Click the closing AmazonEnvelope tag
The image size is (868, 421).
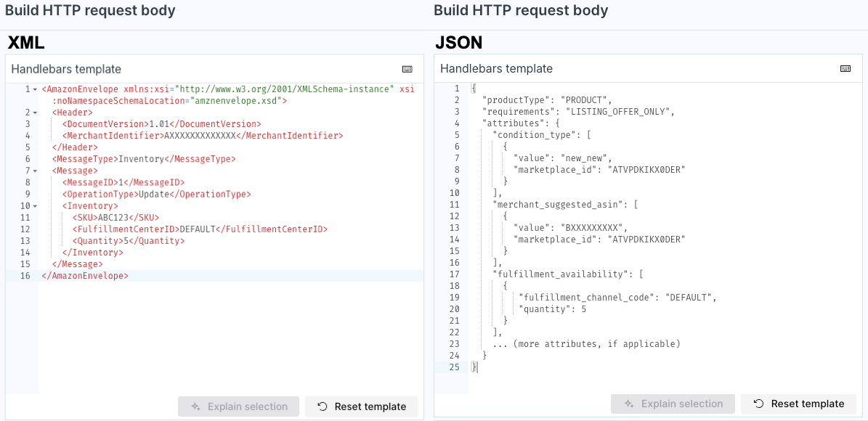(x=85, y=276)
